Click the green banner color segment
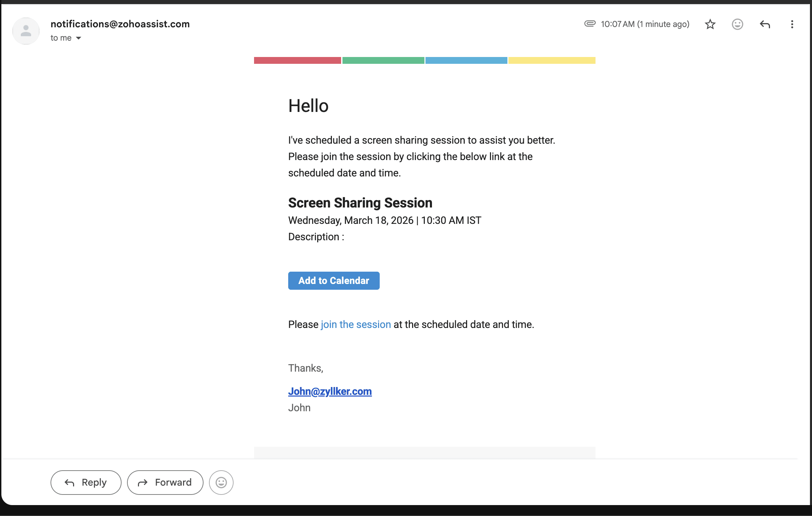Viewport: 812px width, 516px height. click(383, 60)
